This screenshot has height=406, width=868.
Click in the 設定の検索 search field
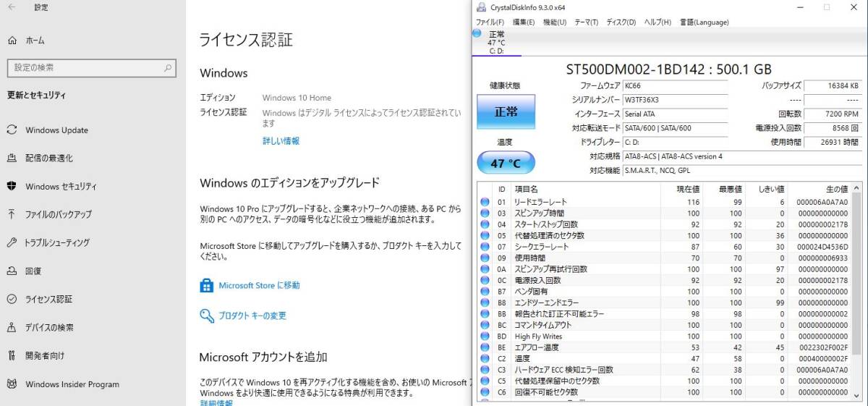click(91, 67)
